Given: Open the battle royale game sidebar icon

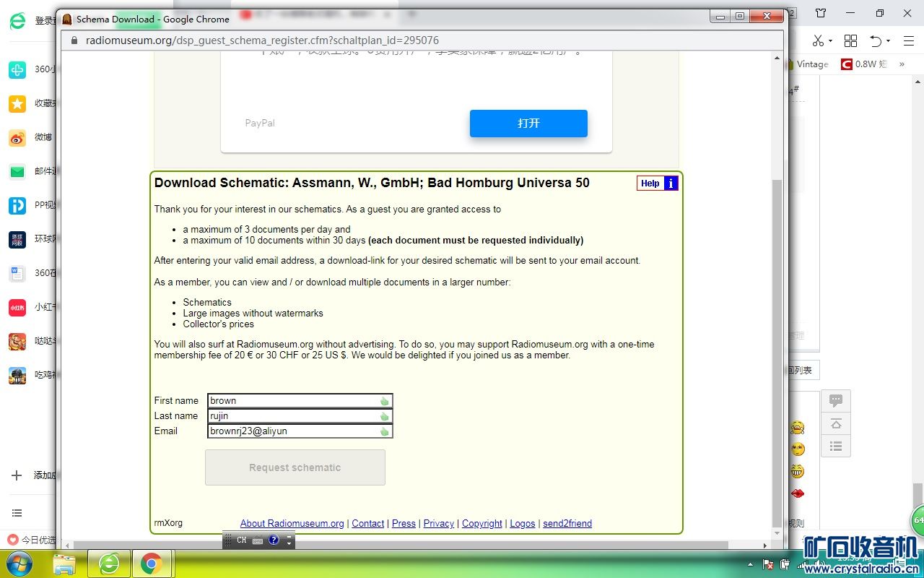Looking at the screenshot, I should pos(17,375).
